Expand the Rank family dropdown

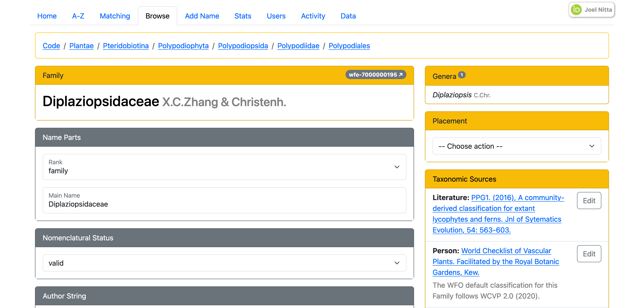click(224, 167)
